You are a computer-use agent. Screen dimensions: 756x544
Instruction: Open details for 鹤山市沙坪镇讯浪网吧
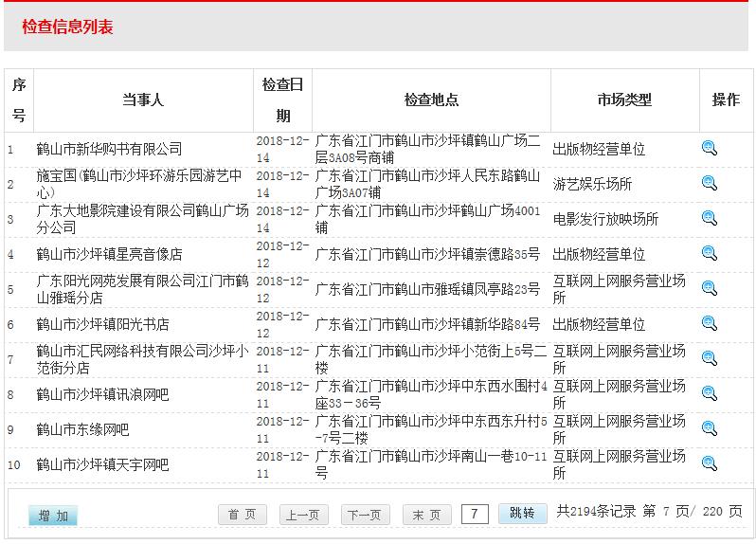[709, 393]
